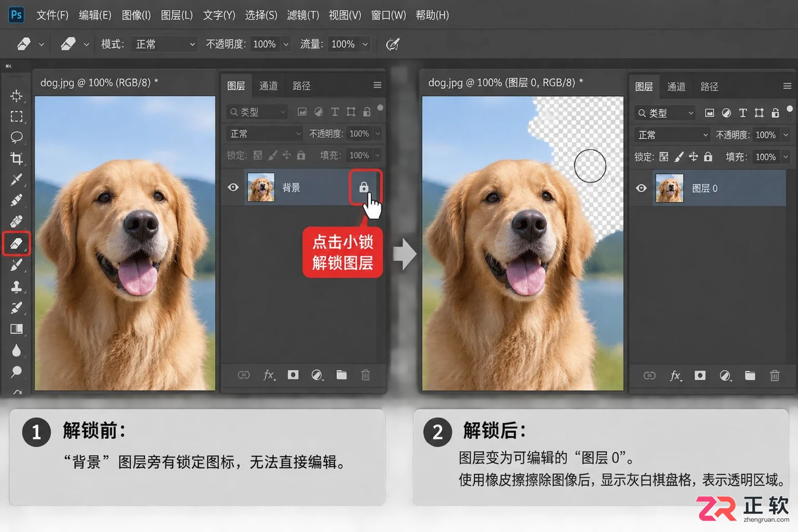Select document tab dog.jpg @ 100% (RGB/8)
The height and width of the screenshot is (532, 798).
pos(99,83)
